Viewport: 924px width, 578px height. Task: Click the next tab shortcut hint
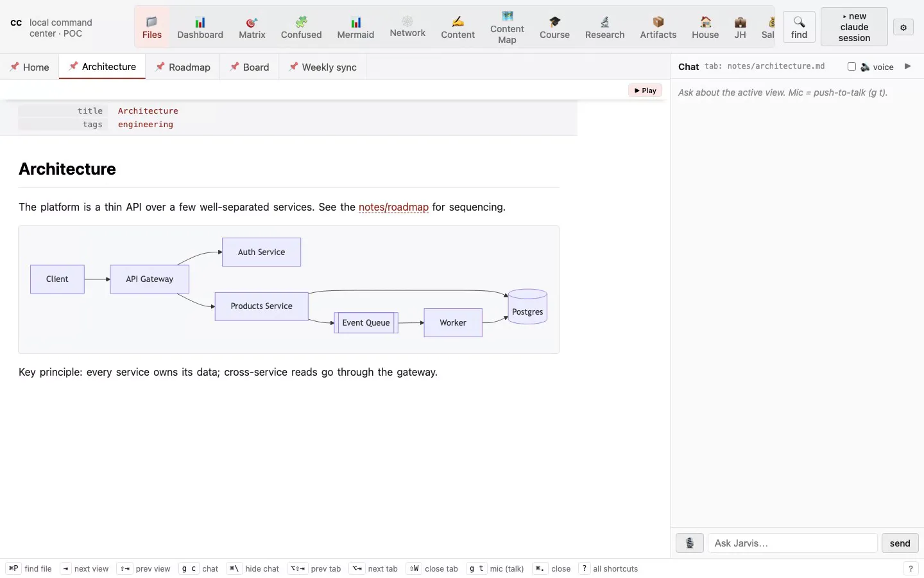point(373,568)
